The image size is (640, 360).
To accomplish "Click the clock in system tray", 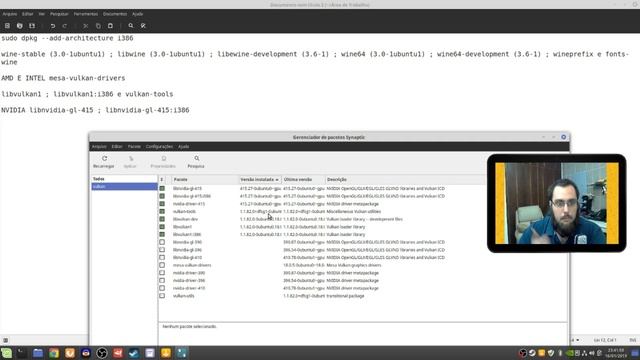I will [616, 353].
